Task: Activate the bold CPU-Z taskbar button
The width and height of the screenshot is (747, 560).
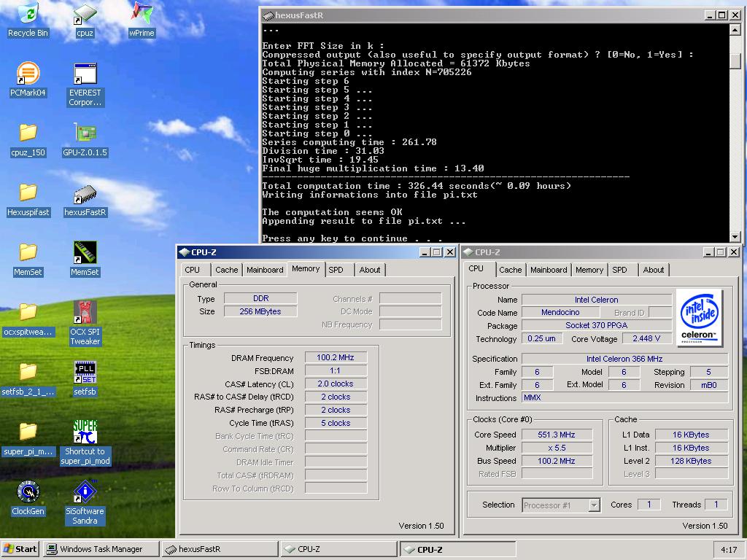Action: click(x=457, y=550)
